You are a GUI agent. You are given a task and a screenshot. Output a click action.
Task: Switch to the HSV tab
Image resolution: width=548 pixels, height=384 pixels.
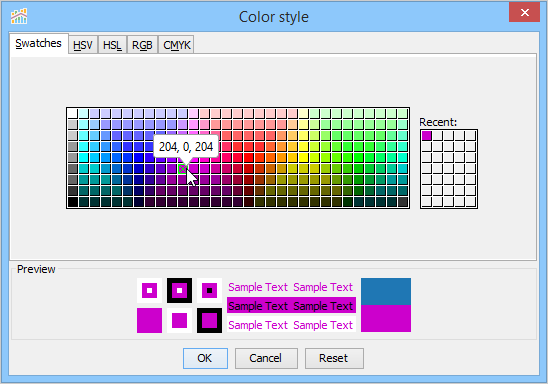tap(83, 45)
